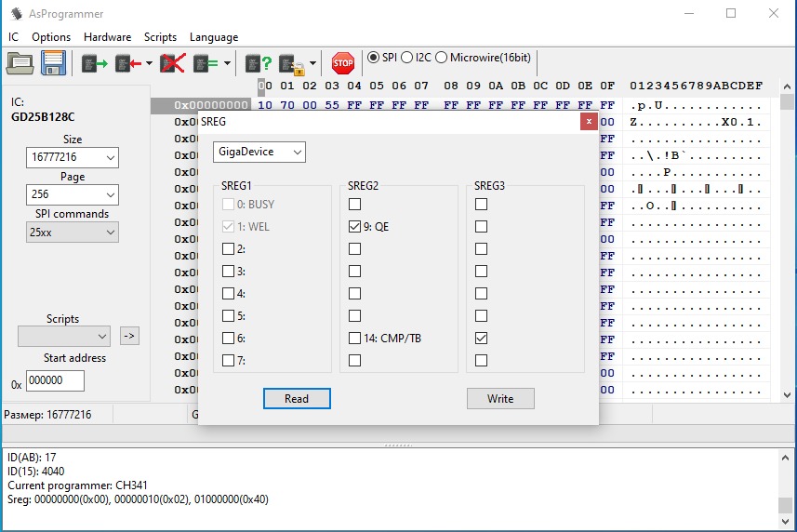
Task: Toggle SREG1 bit 2 checkbox
Action: [228, 249]
